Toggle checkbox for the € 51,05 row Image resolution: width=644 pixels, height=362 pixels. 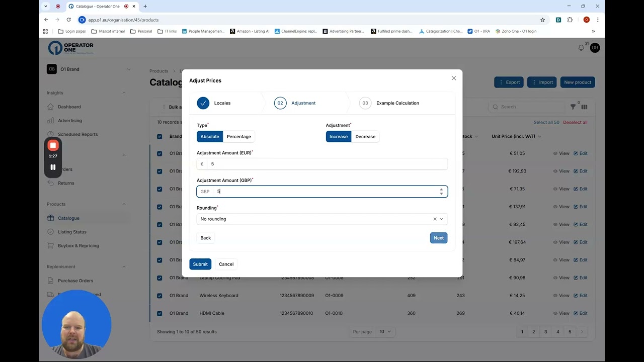159,153
